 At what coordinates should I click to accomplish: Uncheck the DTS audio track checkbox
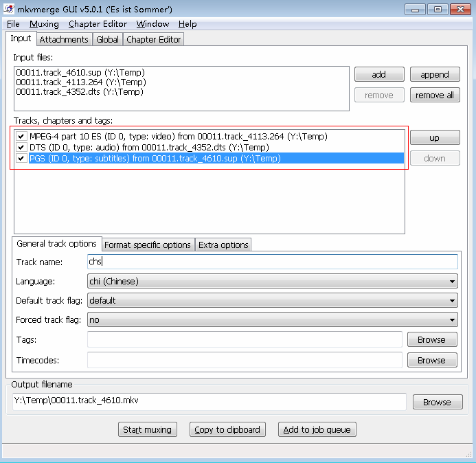tap(21, 147)
